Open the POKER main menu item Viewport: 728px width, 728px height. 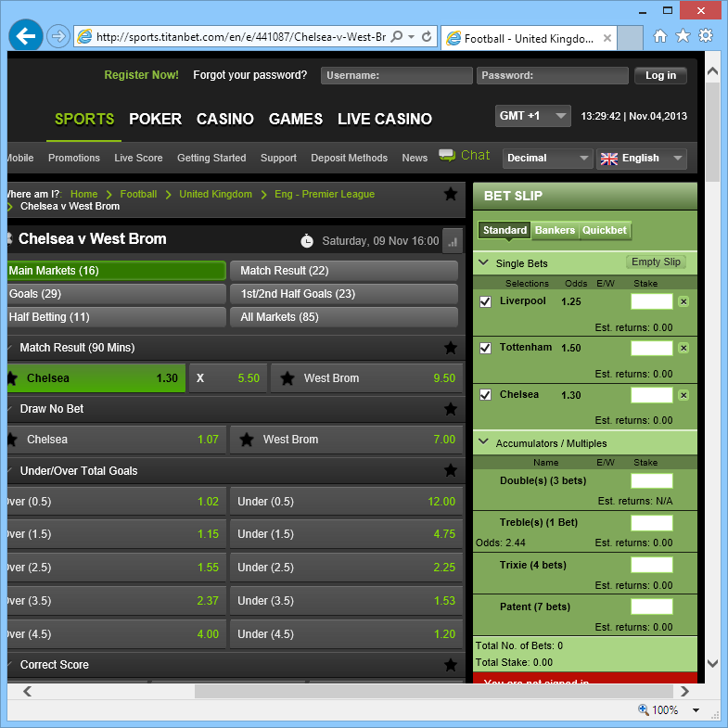pyautogui.click(x=155, y=120)
